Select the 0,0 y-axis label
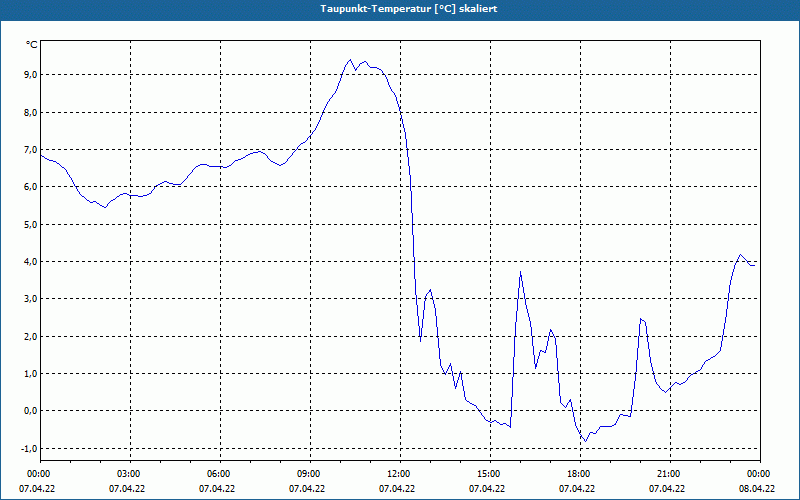This screenshot has width=800, height=500. (x=30, y=411)
